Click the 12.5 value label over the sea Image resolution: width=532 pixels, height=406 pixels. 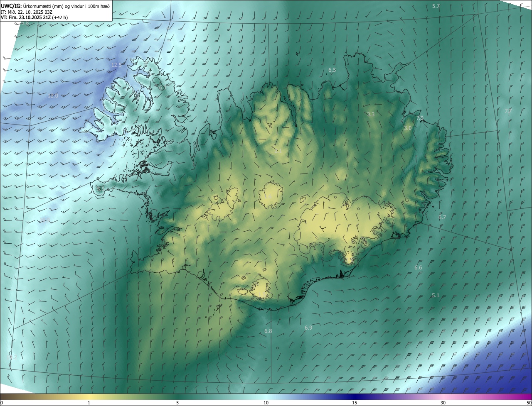click(x=116, y=65)
